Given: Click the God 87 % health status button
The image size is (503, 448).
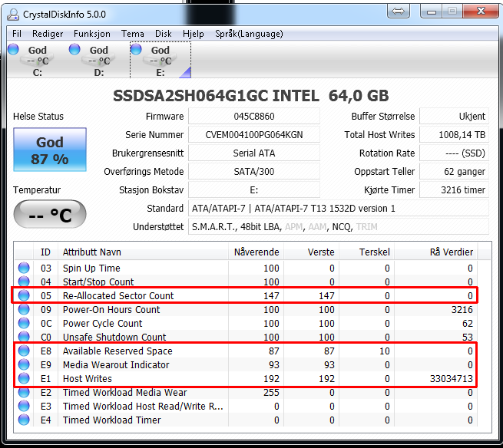Looking at the screenshot, I should click(x=50, y=150).
